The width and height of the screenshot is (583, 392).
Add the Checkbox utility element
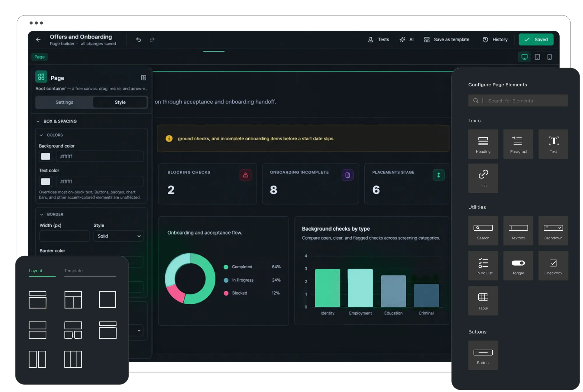[x=553, y=266]
